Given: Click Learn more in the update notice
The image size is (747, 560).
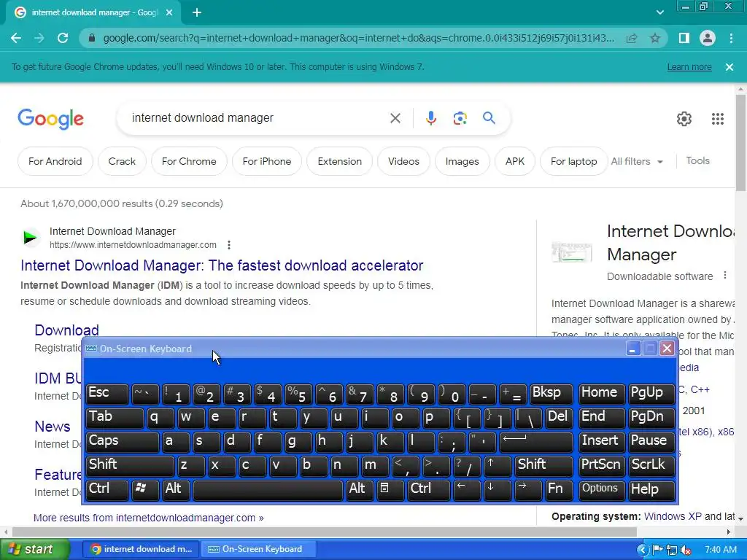Looking at the screenshot, I should [689, 67].
